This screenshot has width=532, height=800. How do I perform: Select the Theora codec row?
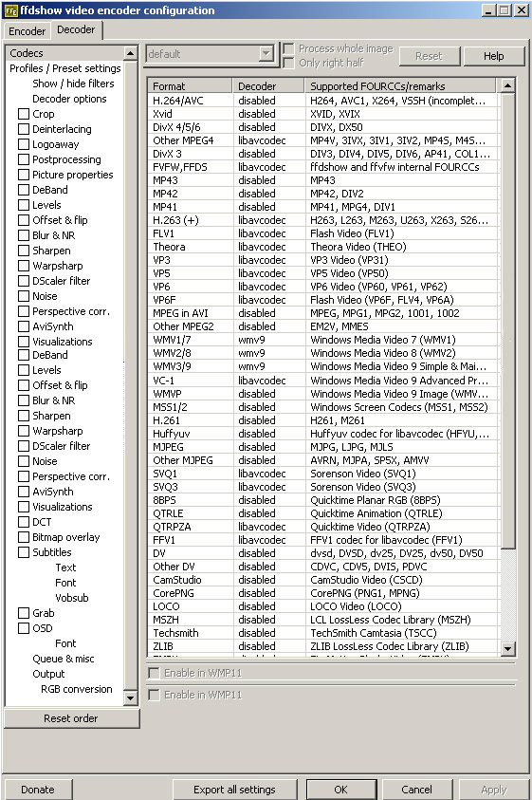pyautogui.click(x=323, y=247)
